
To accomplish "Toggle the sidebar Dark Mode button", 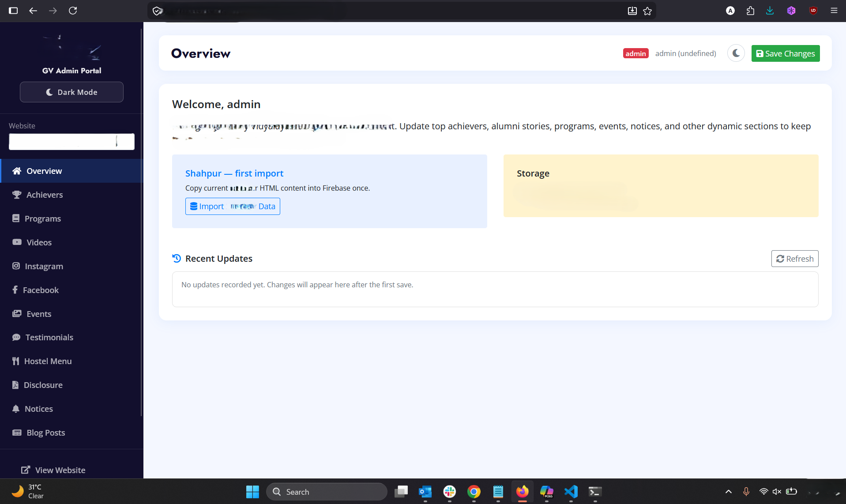I will (71, 92).
